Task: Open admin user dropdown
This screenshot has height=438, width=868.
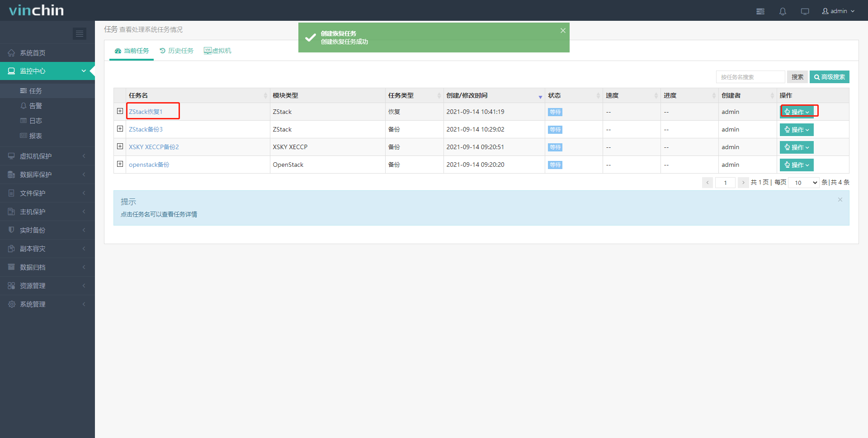Action: (x=838, y=11)
